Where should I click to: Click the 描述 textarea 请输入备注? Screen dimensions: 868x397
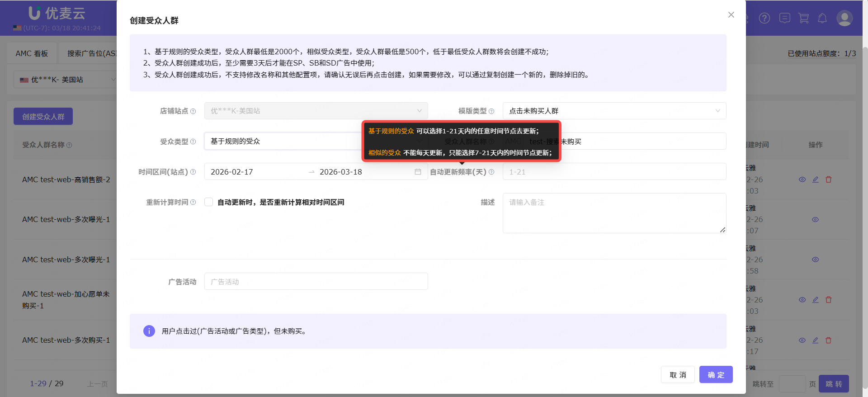click(x=614, y=213)
